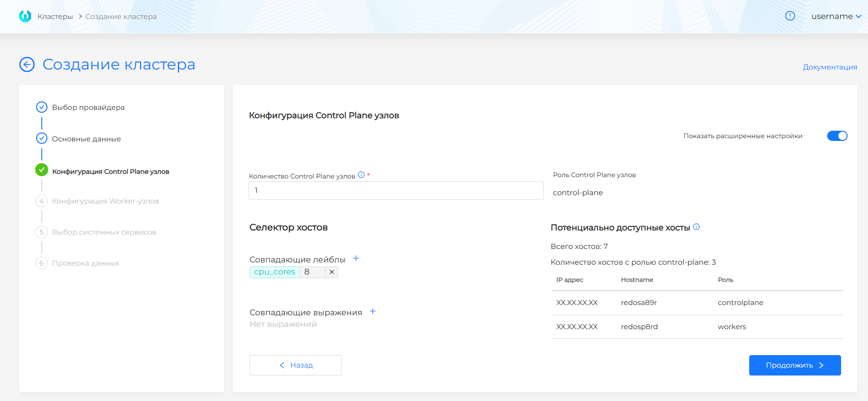Go to the Basic data step

pyautogui.click(x=86, y=139)
